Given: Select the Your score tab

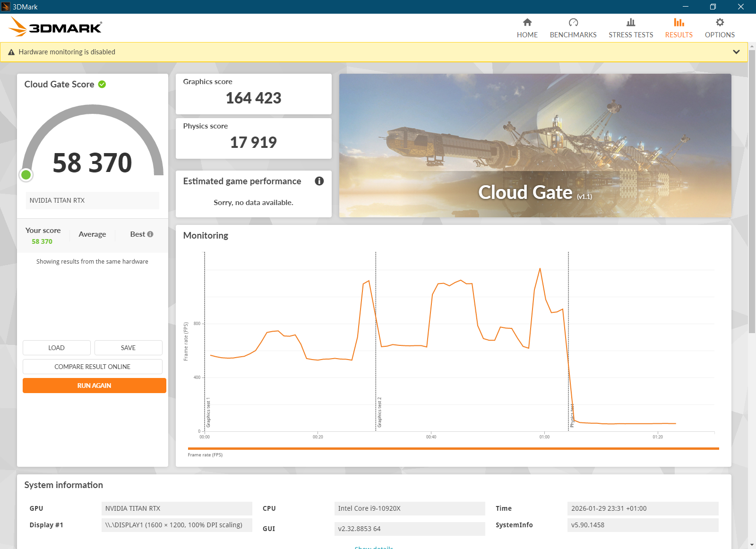Looking at the screenshot, I should 43,235.
